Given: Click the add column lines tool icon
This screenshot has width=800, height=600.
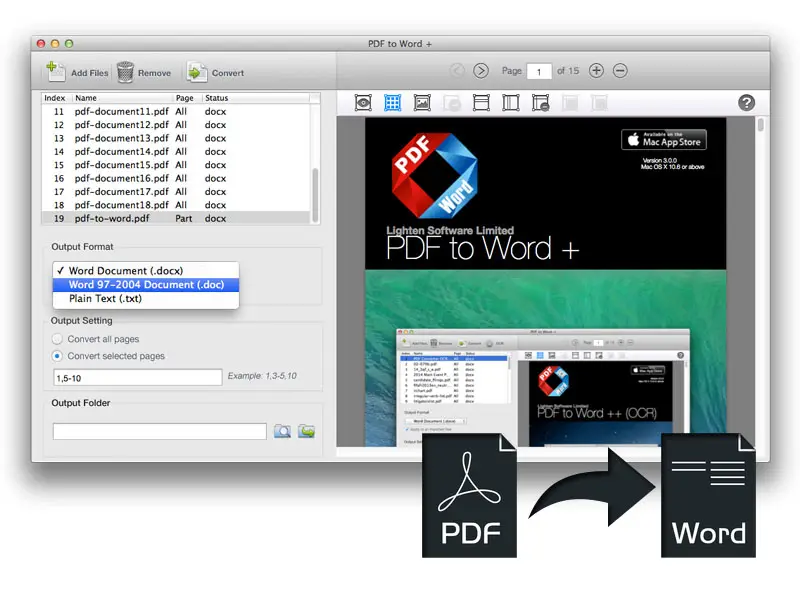Looking at the screenshot, I should click(x=511, y=103).
